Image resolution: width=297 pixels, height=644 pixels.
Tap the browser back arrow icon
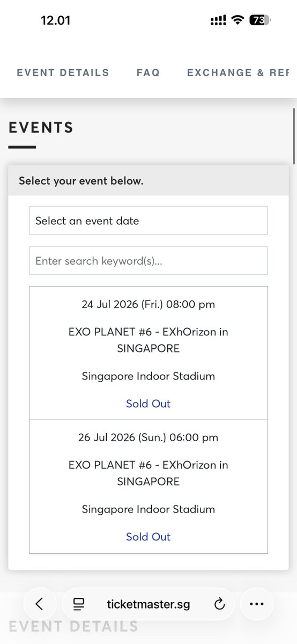tap(39, 604)
